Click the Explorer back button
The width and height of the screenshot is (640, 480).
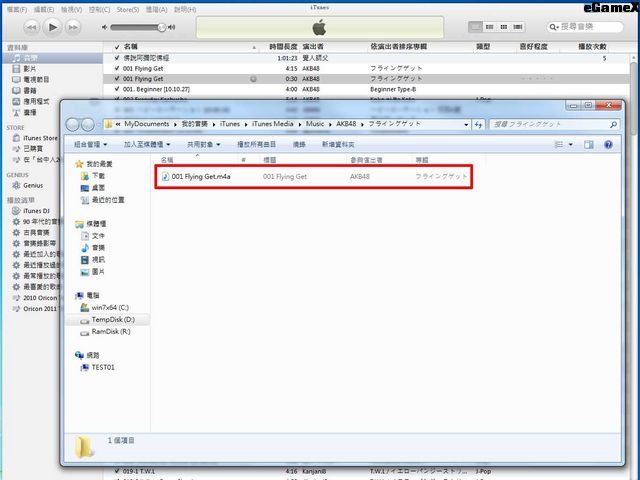pyautogui.click(x=72, y=124)
